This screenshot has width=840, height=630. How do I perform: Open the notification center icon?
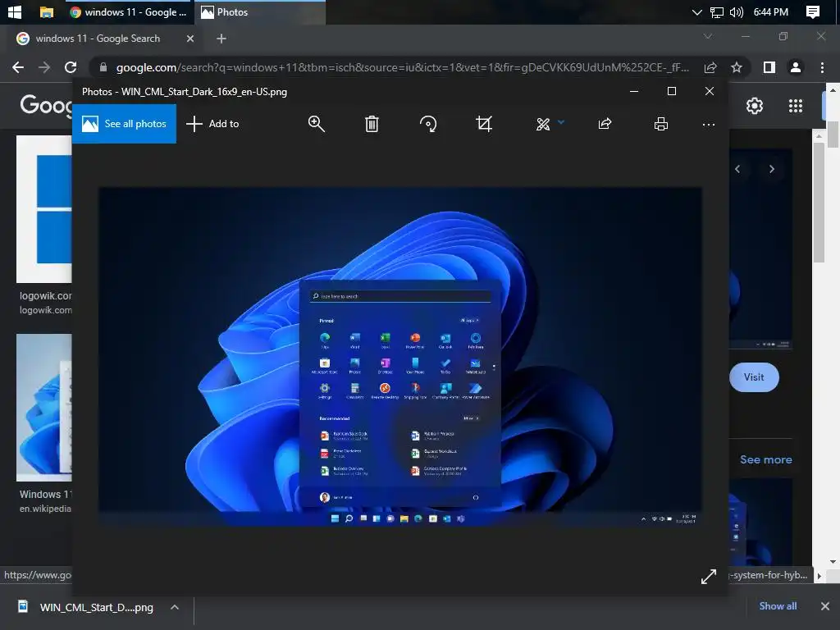(813, 11)
